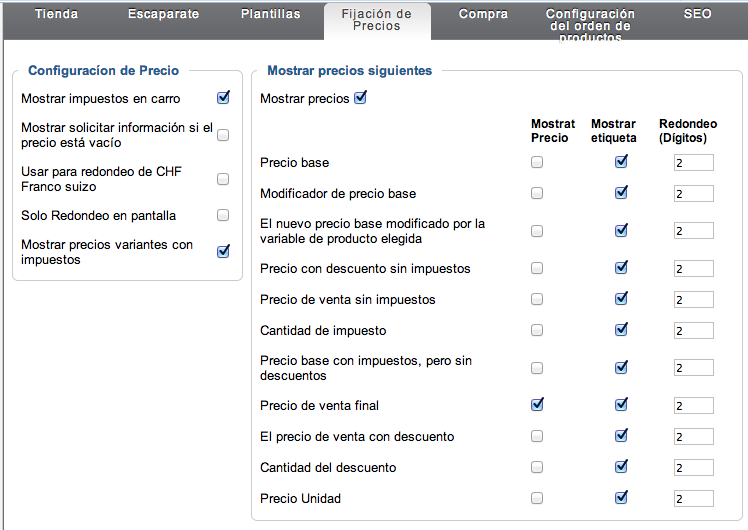Enable Mostrar Precio for Precio Unidad
This screenshot has height=530, width=748.
coord(537,498)
